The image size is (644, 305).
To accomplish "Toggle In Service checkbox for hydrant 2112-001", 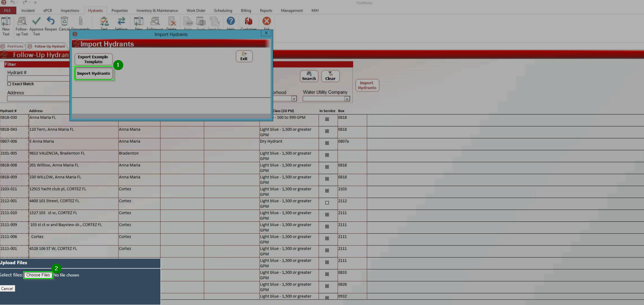I will (x=327, y=203).
